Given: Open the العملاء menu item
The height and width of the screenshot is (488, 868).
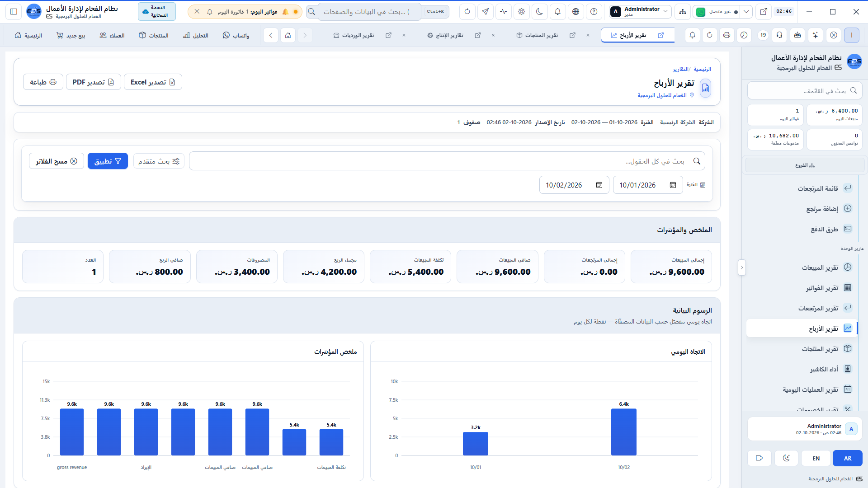Looking at the screenshot, I should tap(112, 35).
